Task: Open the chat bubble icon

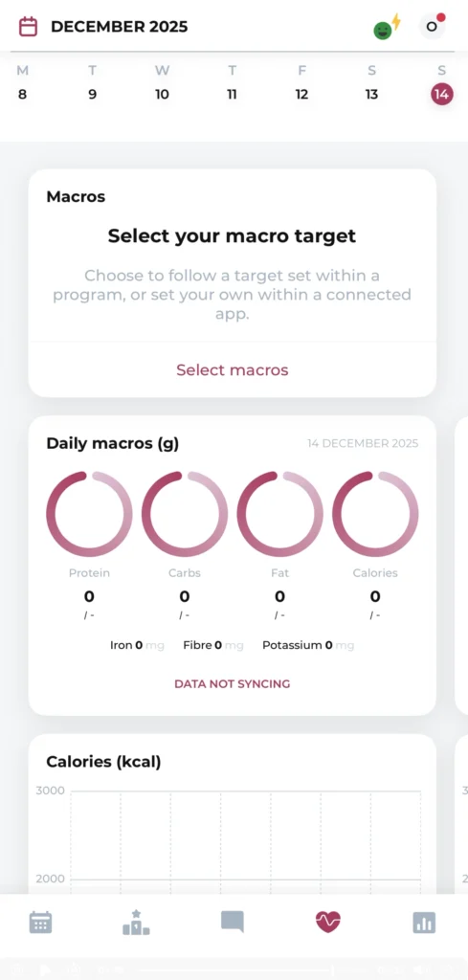Action: [232, 922]
